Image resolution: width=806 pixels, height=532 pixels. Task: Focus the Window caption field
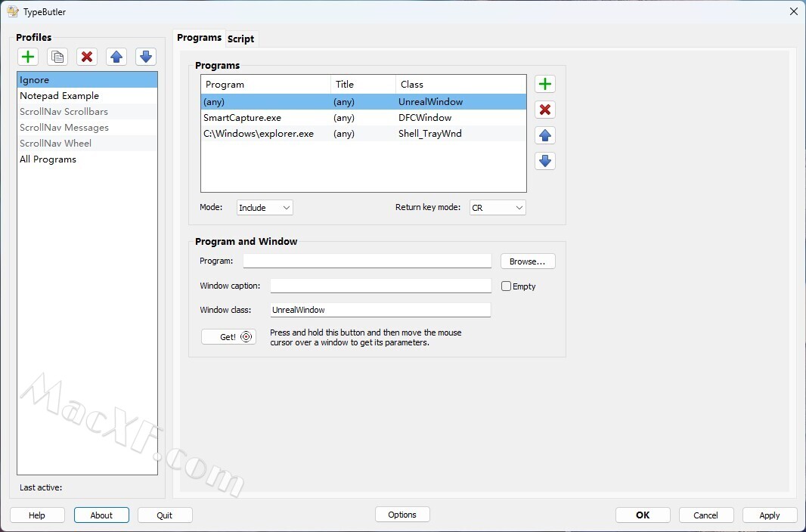click(381, 286)
